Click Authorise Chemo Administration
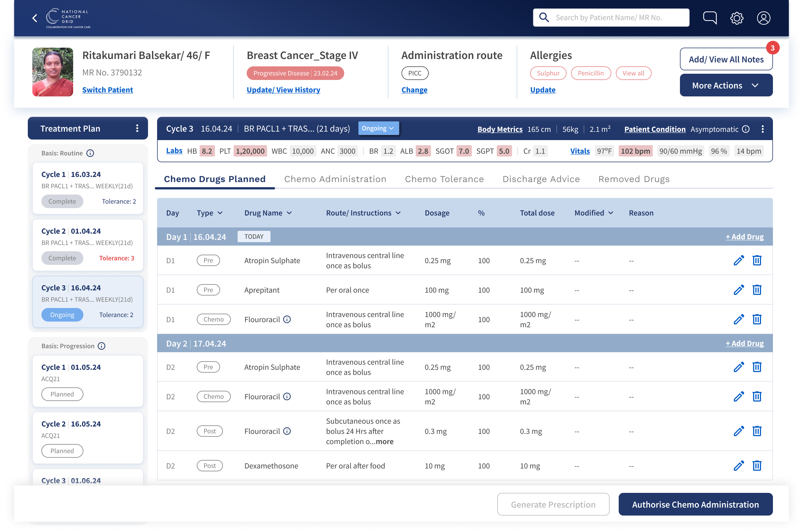 coord(696,504)
